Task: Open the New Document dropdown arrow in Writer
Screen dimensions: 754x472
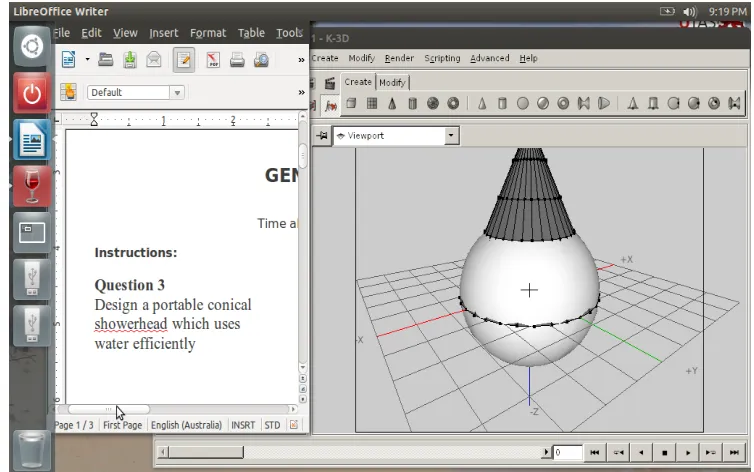Action: 88,60
